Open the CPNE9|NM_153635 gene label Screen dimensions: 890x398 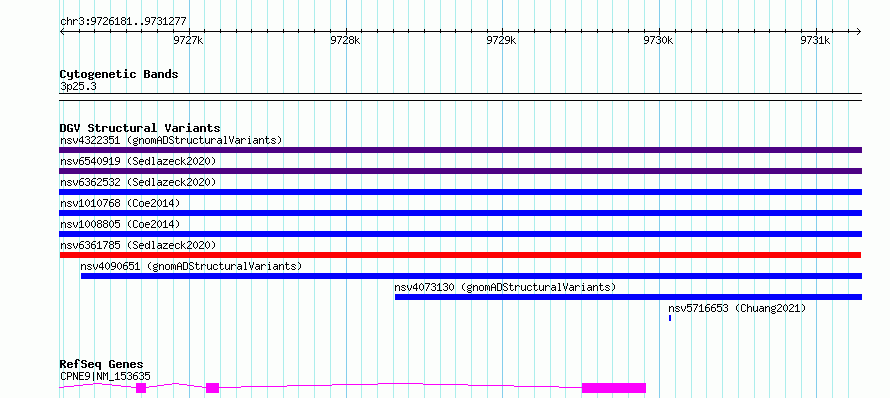point(105,376)
